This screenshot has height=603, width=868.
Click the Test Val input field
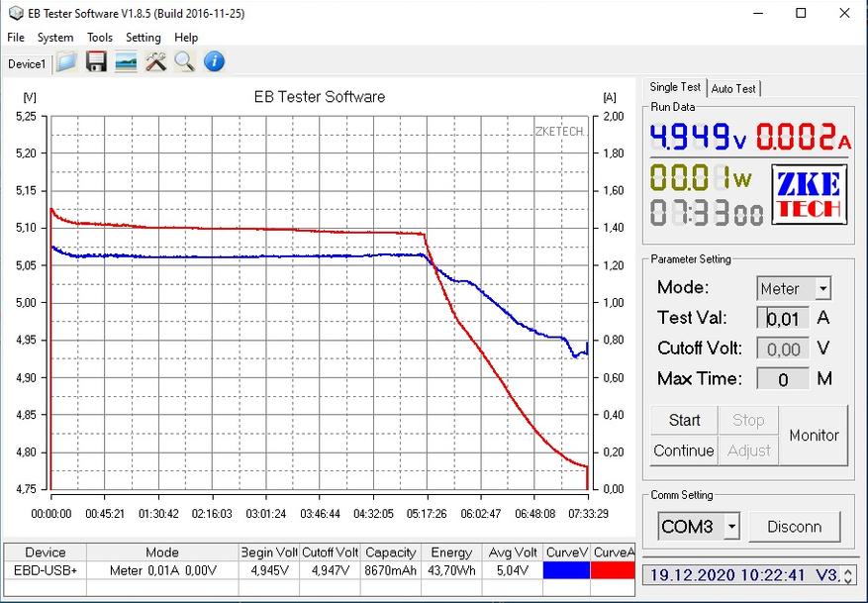[x=783, y=319]
